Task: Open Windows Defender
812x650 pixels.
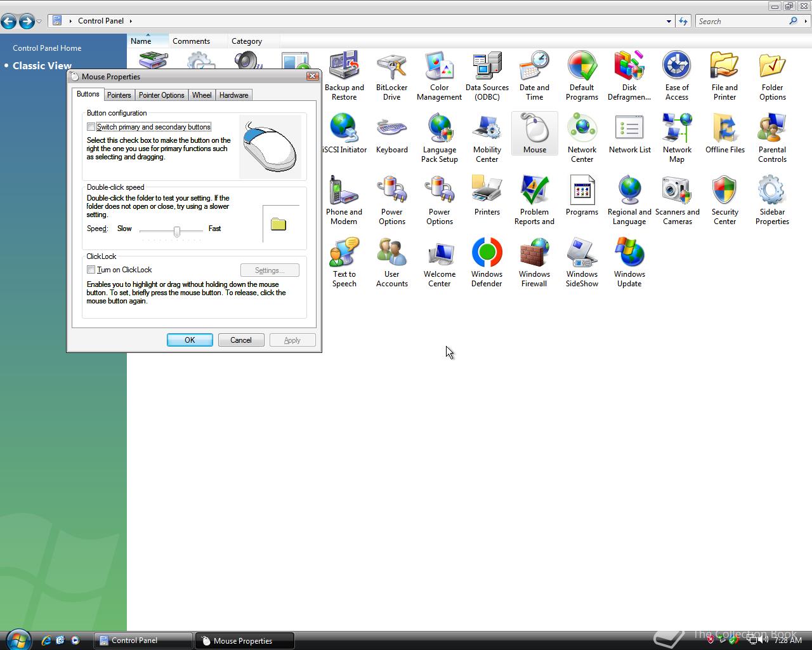Action: pos(487,263)
